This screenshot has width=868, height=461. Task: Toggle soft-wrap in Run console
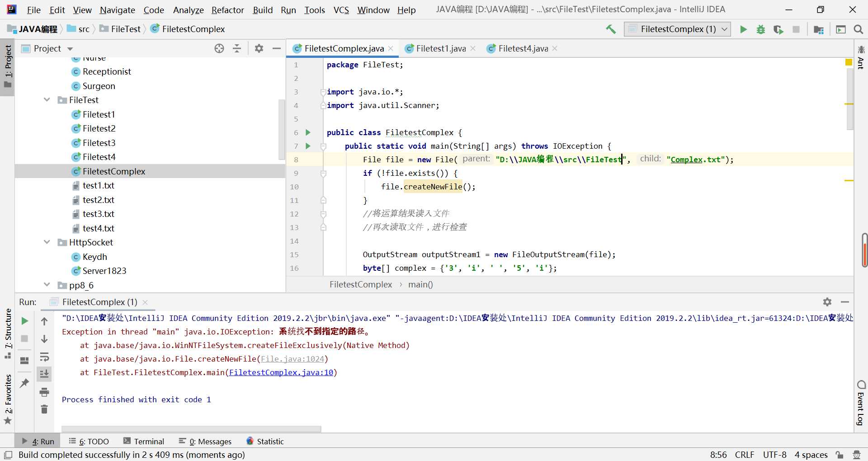tap(44, 357)
